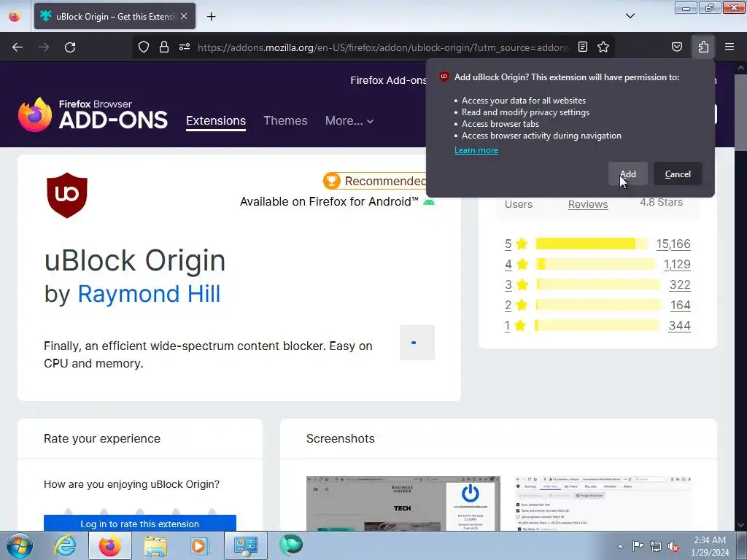This screenshot has width=747, height=560.
Task: Click the 2-star rating bar
Action: click(x=599, y=306)
